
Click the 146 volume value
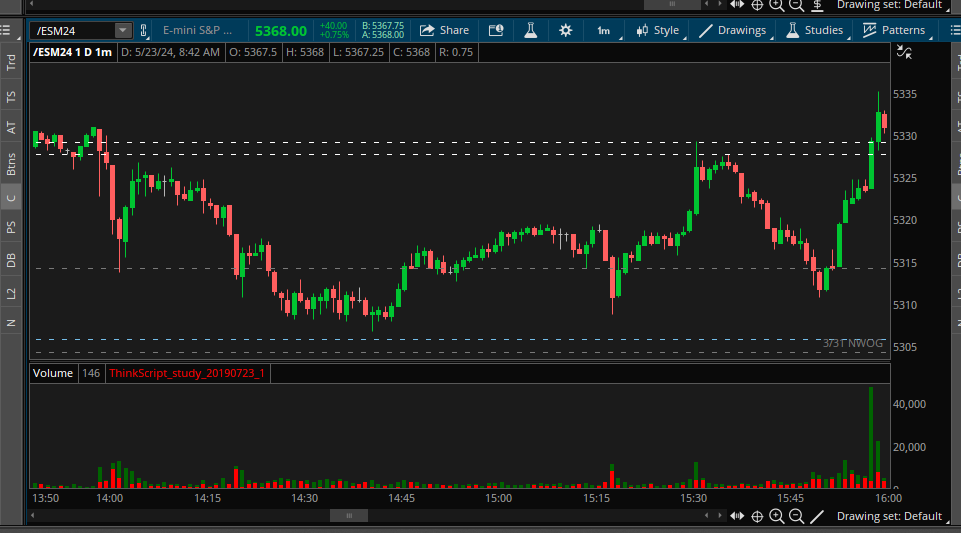[91, 373]
